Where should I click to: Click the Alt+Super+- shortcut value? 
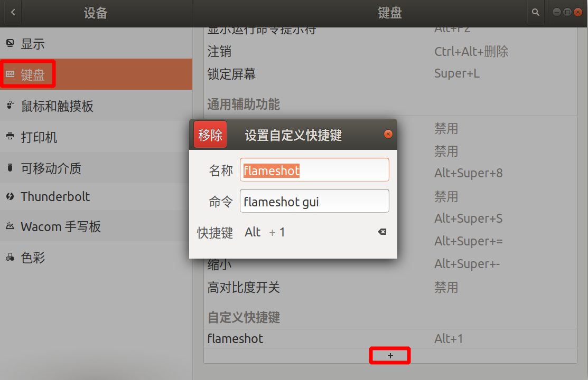467,264
